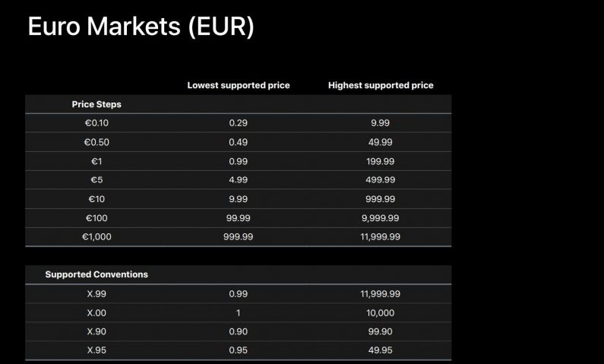Click the €1,000 price step row label
Screen dimensions: 604x364
96,236
